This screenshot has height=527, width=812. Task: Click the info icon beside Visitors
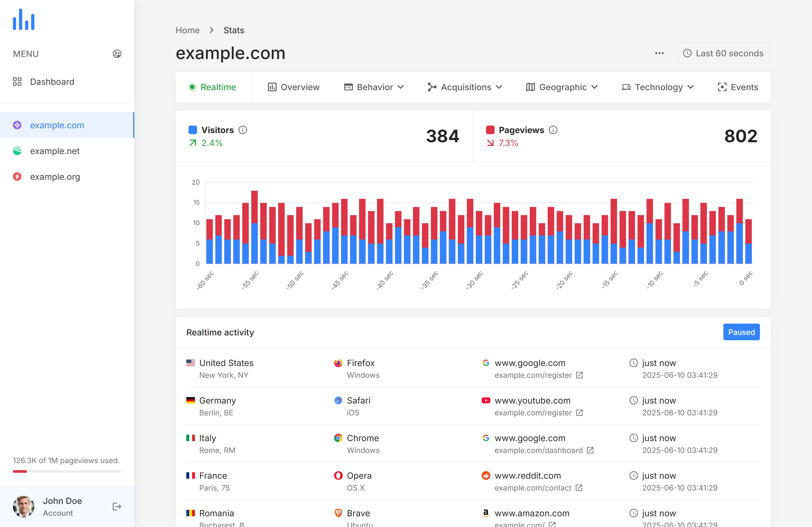pos(242,130)
